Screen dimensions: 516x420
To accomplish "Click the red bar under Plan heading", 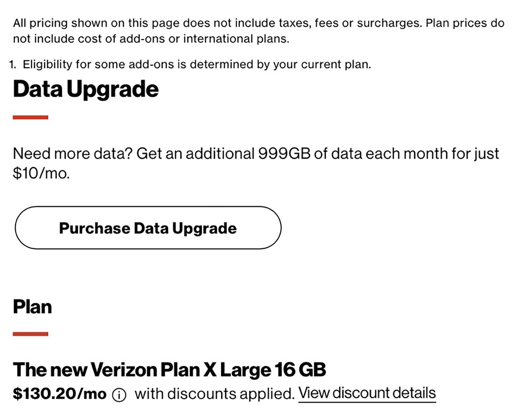I will click(x=30, y=334).
